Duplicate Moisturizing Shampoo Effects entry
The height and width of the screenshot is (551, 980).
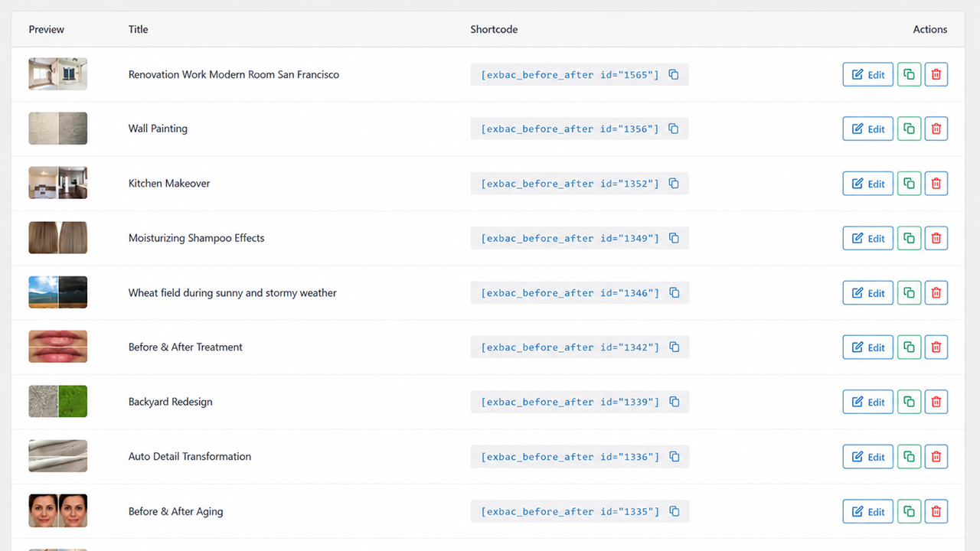[x=909, y=238]
